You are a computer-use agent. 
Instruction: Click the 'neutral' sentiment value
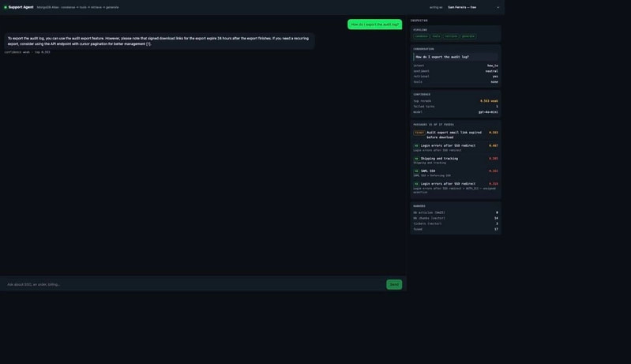[x=491, y=71]
